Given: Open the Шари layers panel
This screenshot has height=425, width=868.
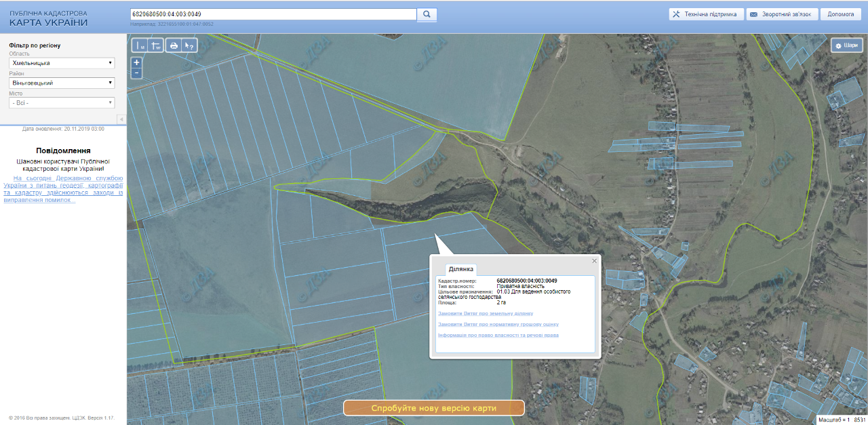Looking at the screenshot, I should [847, 45].
